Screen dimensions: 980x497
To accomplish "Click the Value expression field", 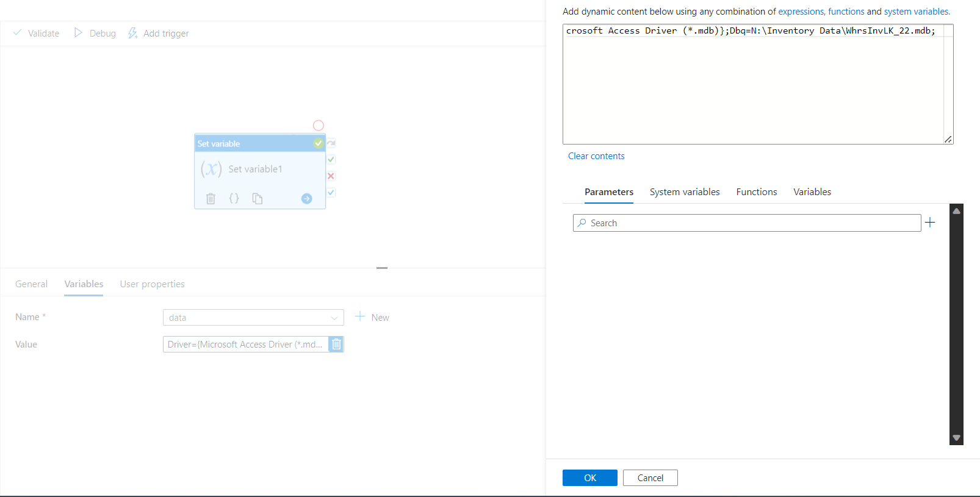I will (245, 345).
